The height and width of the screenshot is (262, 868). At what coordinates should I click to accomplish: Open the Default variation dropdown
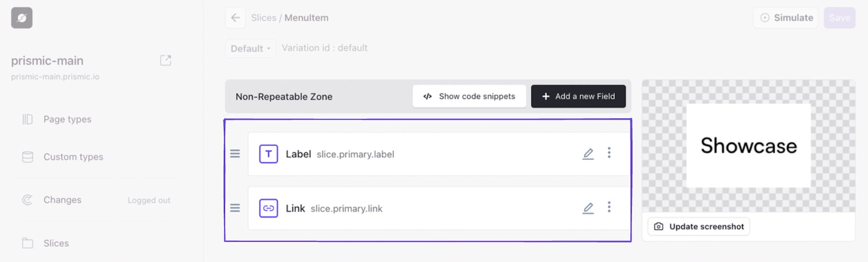tap(250, 48)
